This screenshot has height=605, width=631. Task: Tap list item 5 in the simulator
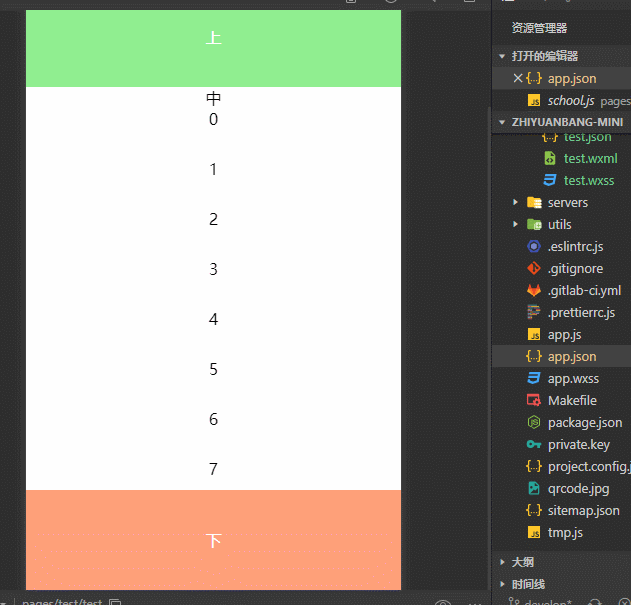pos(213,369)
